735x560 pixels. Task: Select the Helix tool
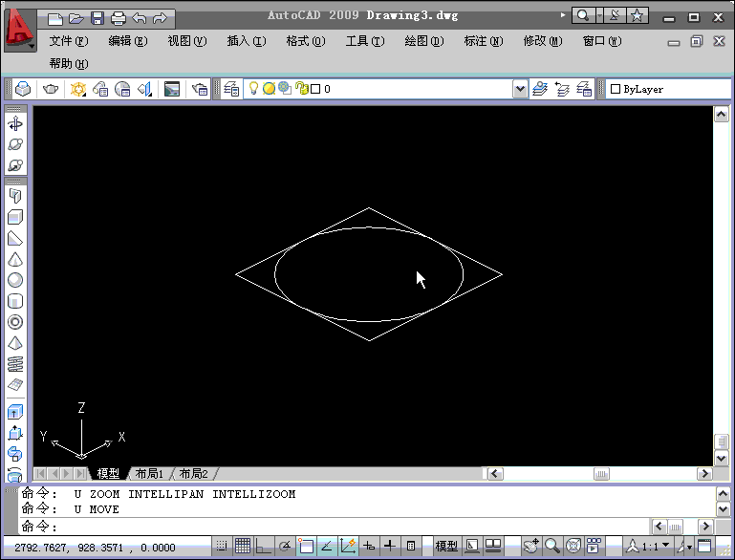click(15, 364)
